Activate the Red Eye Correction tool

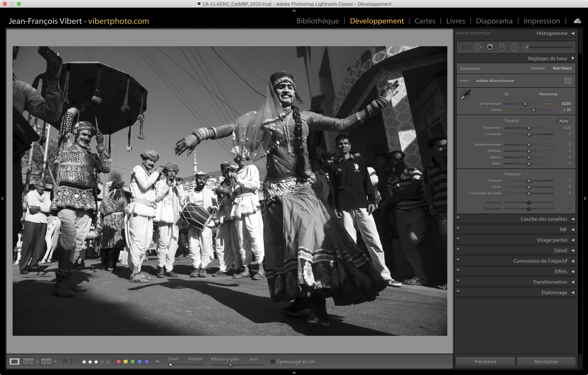point(490,47)
